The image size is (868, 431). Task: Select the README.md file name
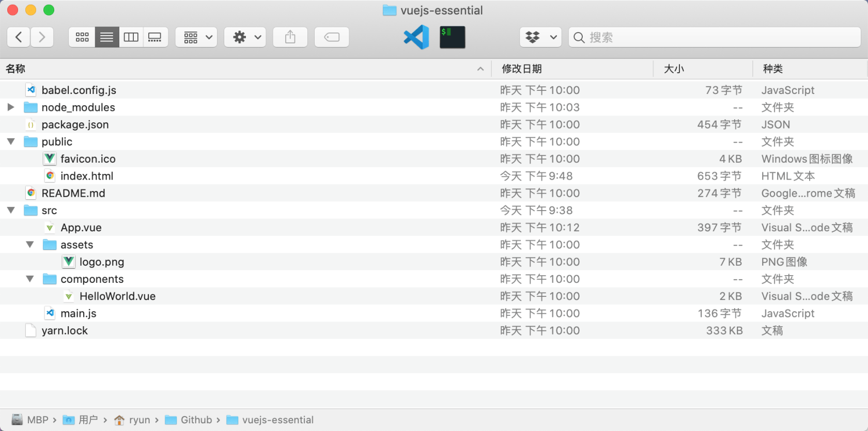coord(73,193)
